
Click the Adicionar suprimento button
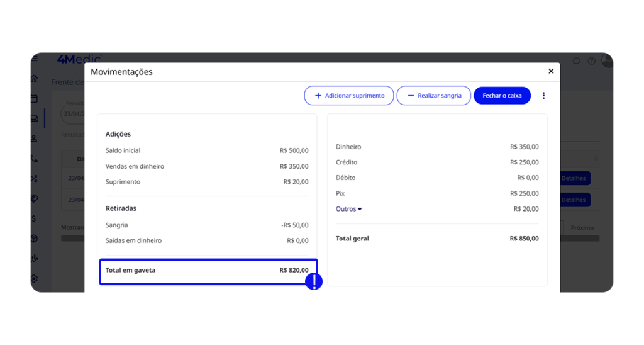(349, 96)
